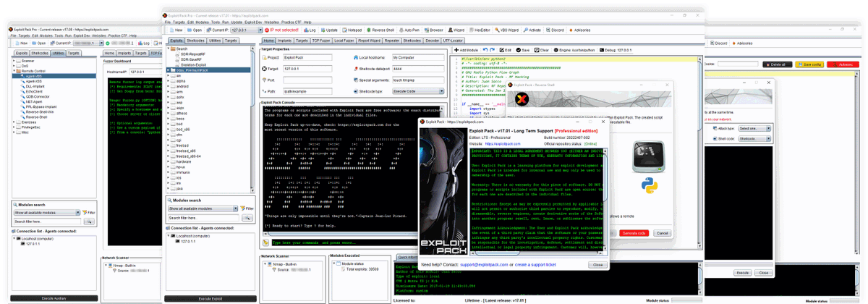Click magnifier button beside center search filter
The height and width of the screenshot is (304, 868).
249,218
